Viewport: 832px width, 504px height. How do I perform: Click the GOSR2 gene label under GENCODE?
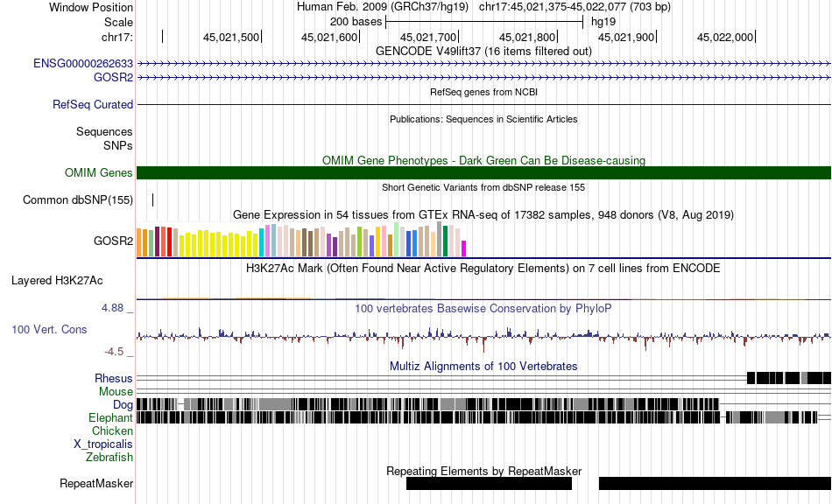[x=113, y=77]
